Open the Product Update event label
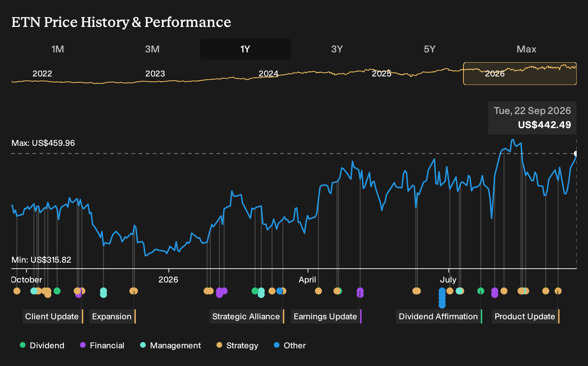 pos(526,316)
